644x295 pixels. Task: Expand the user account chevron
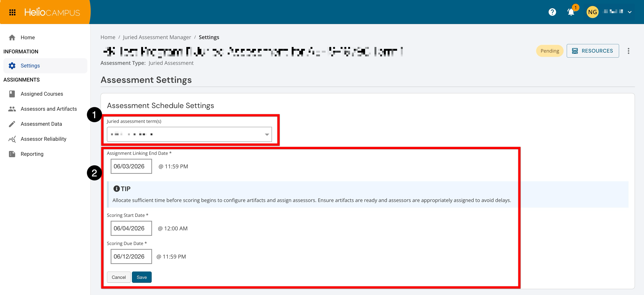click(630, 12)
